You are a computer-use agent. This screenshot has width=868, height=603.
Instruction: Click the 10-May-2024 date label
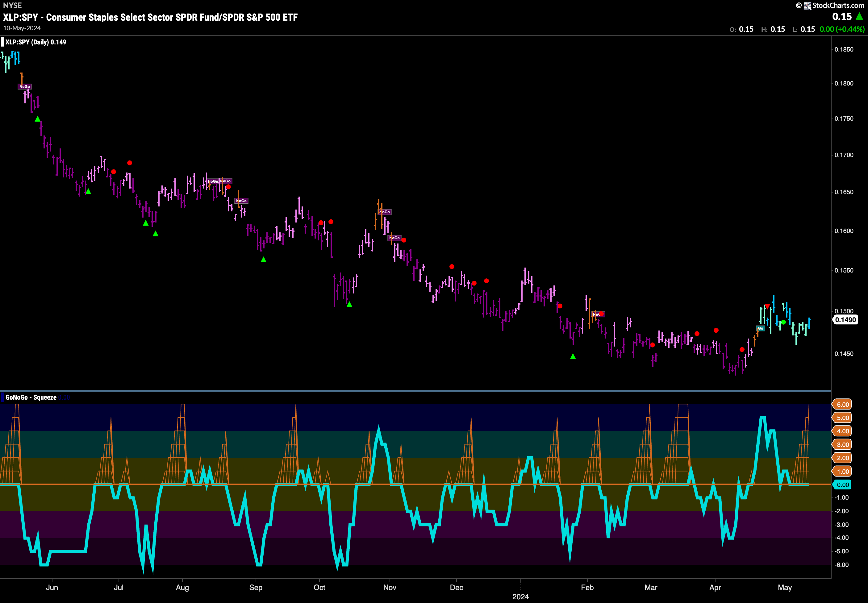click(x=22, y=28)
